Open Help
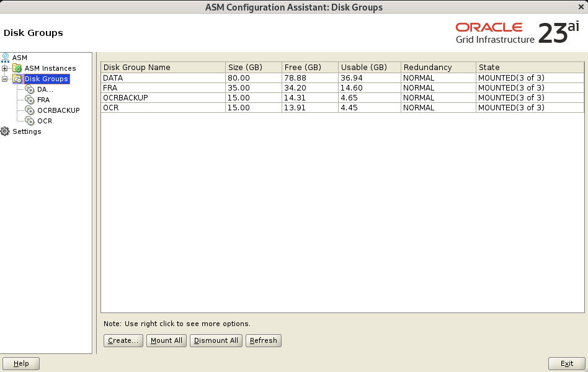The height and width of the screenshot is (372, 588). [21, 363]
